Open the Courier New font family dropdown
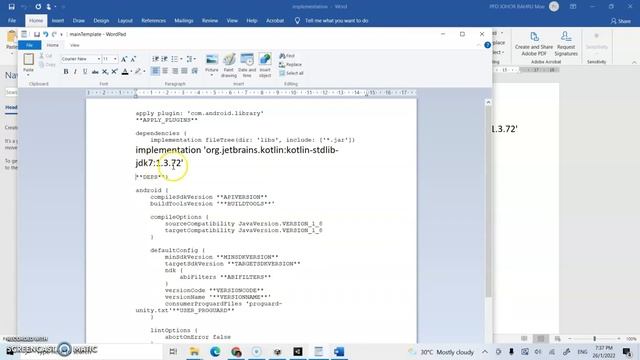This screenshot has height=360, width=640. [x=98, y=59]
